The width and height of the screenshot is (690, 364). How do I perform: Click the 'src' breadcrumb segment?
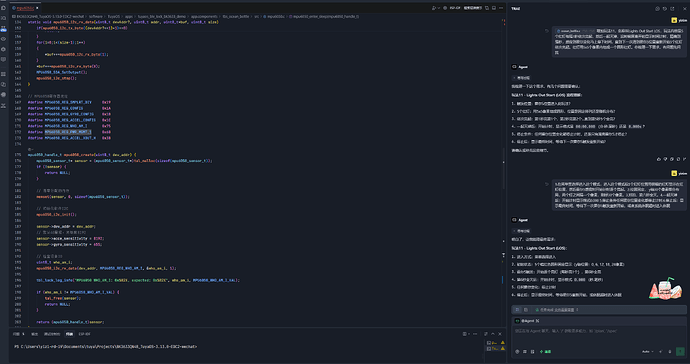coord(257,16)
